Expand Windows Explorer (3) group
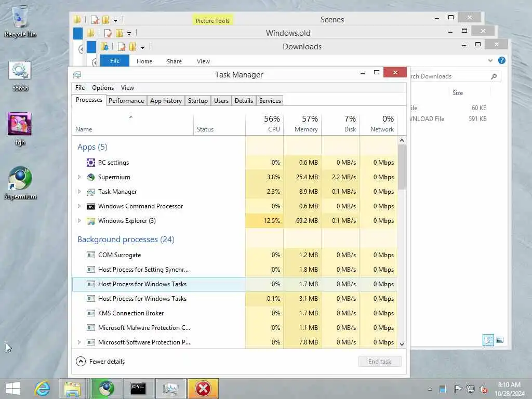The image size is (532, 399). pyautogui.click(x=79, y=221)
